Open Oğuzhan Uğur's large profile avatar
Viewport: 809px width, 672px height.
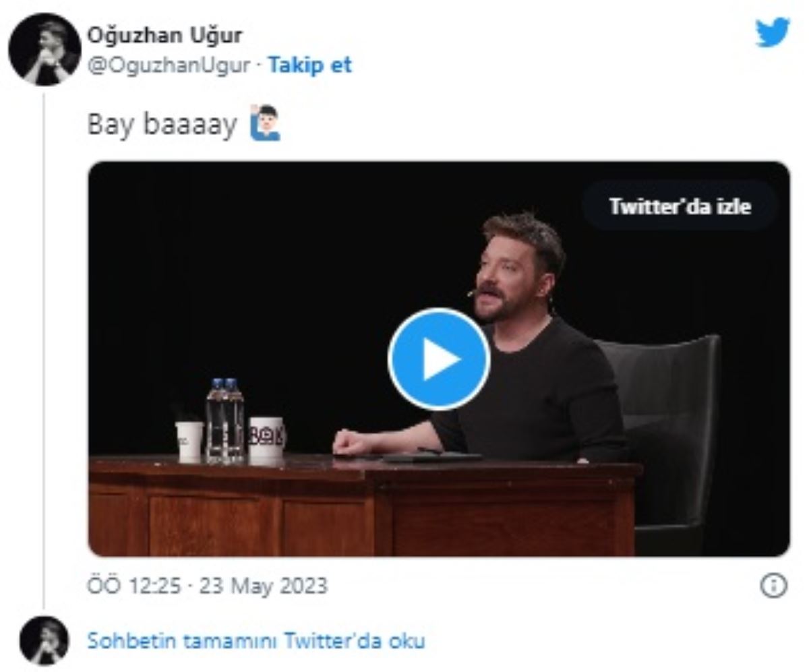44,49
